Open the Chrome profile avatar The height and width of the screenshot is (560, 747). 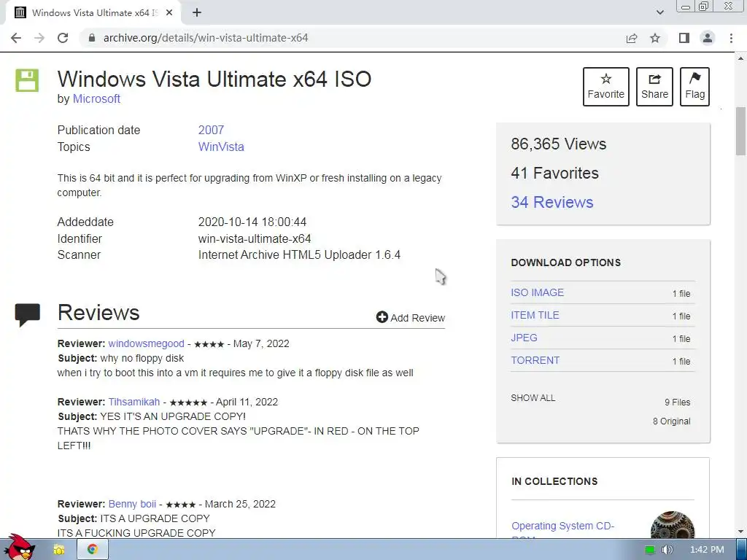[708, 38]
